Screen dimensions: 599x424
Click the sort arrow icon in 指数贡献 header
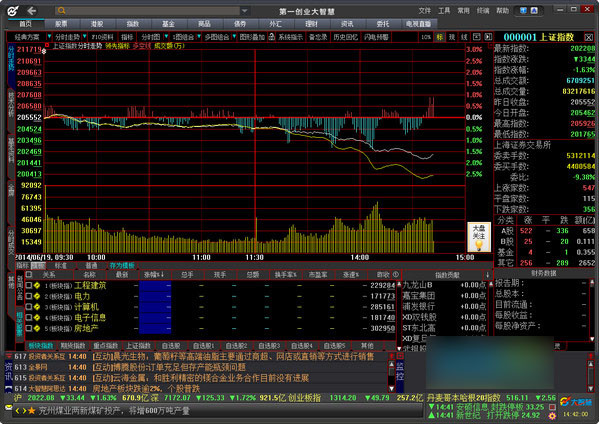[x=487, y=275]
